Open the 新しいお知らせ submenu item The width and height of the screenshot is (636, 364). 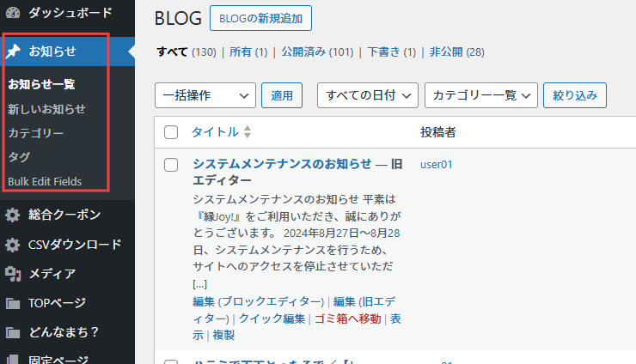46,109
